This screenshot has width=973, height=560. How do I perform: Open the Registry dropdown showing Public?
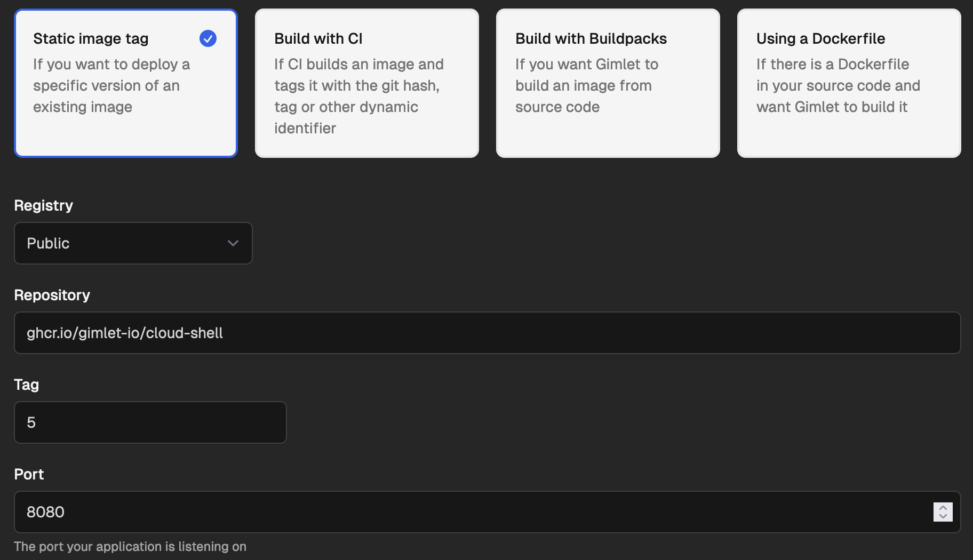(x=133, y=243)
